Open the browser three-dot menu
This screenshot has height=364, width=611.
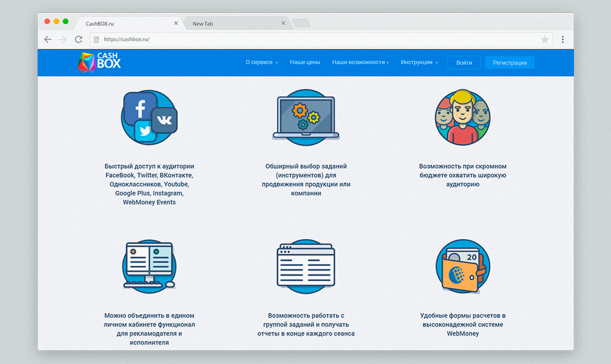563,39
